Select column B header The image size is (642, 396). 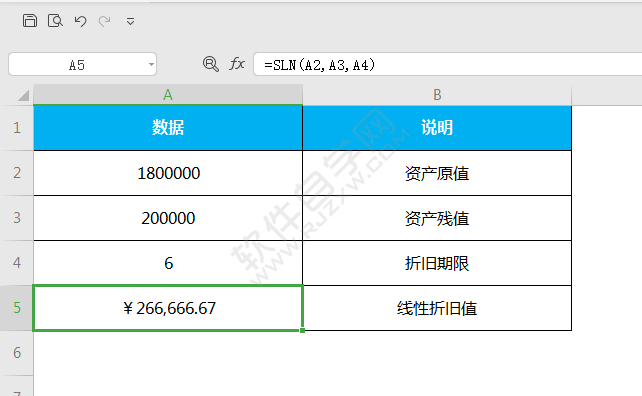[x=437, y=95]
